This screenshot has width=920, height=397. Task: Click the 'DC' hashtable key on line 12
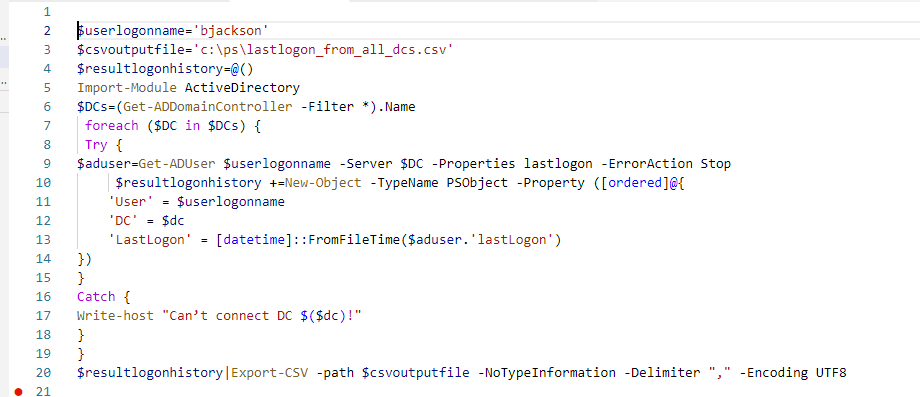click(123, 220)
